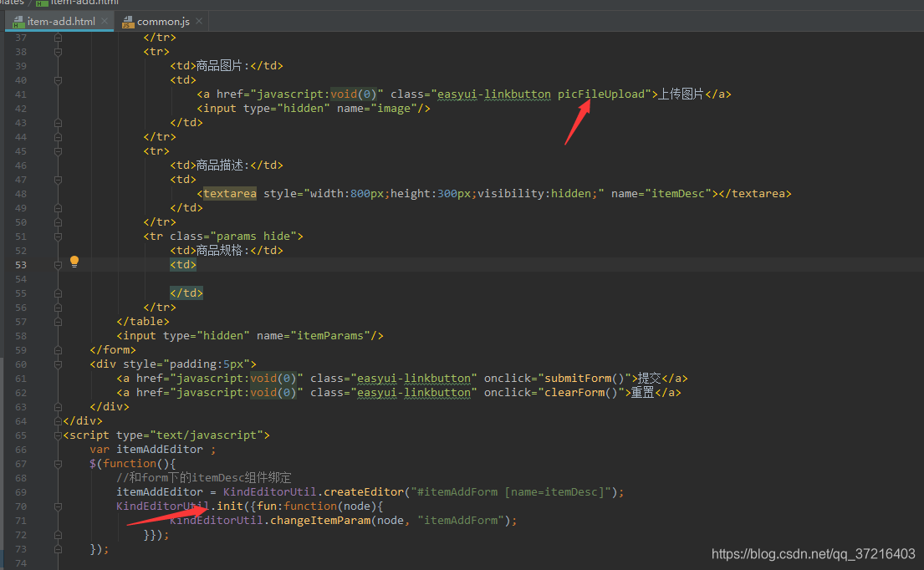Viewport: 924px width, 570px height.
Task: Collapse the function fold at line 67
Action: tap(58, 464)
